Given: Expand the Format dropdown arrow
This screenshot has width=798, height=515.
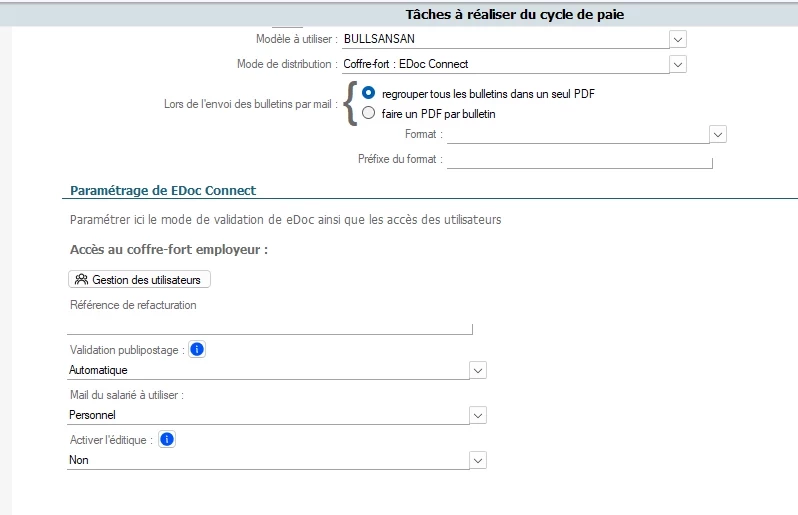Looking at the screenshot, I should [x=717, y=134].
